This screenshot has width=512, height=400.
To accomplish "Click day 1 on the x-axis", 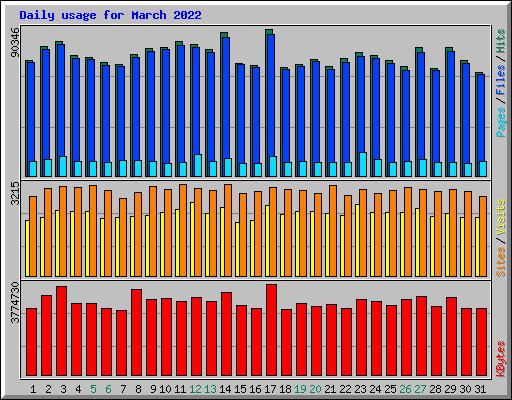I will [33, 389].
